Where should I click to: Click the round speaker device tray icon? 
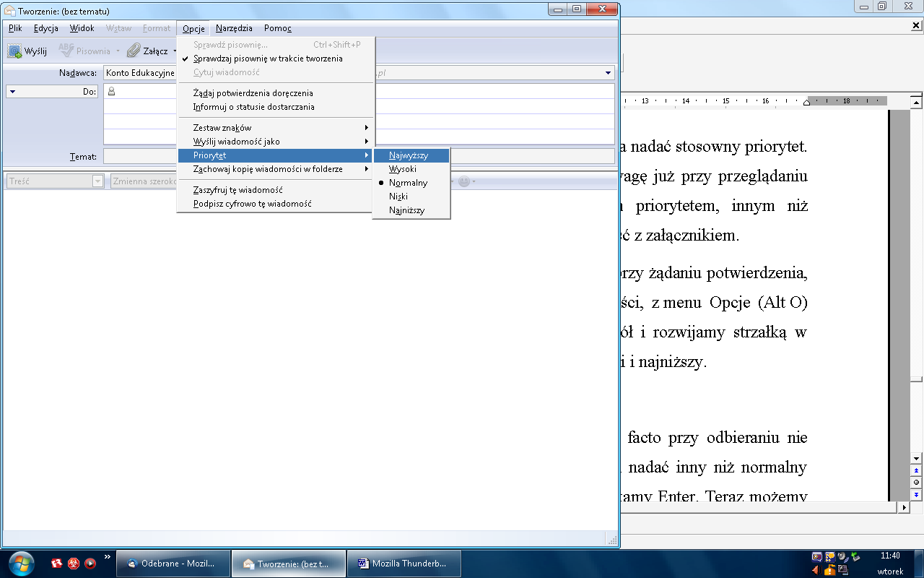tap(842, 556)
